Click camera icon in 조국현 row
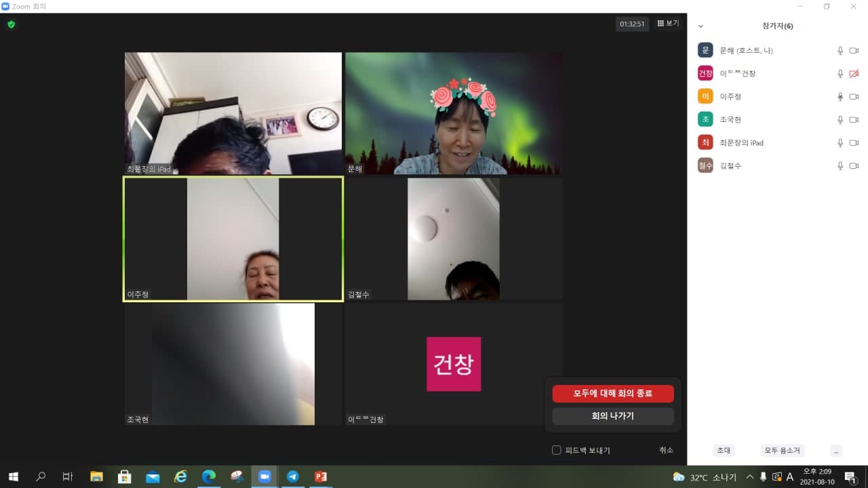The image size is (868, 488). pyautogui.click(x=854, y=119)
